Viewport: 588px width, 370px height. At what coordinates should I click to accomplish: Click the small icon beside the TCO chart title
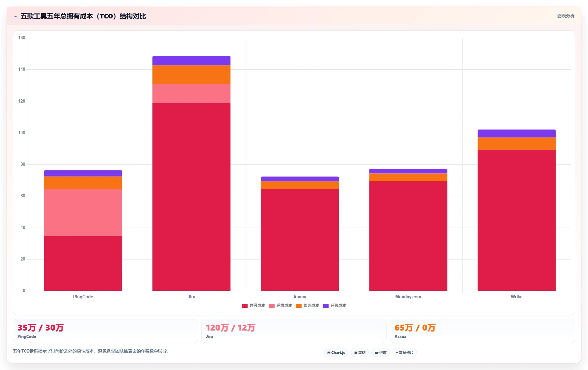pos(15,16)
